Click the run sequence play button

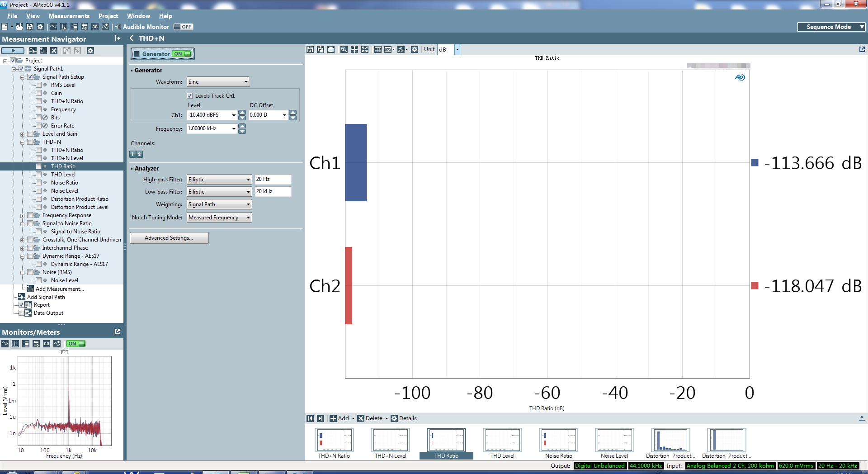[13, 51]
